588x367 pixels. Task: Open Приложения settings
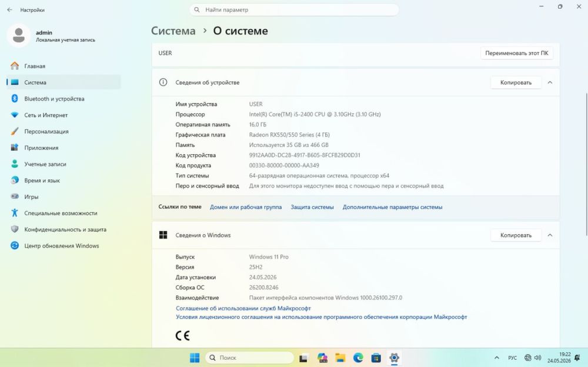[x=64, y=148]
